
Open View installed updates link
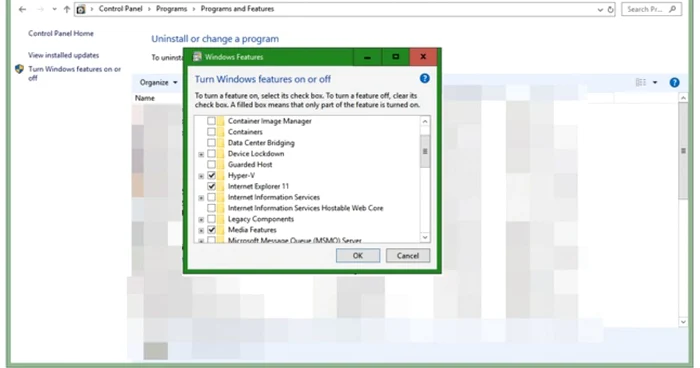63,55
